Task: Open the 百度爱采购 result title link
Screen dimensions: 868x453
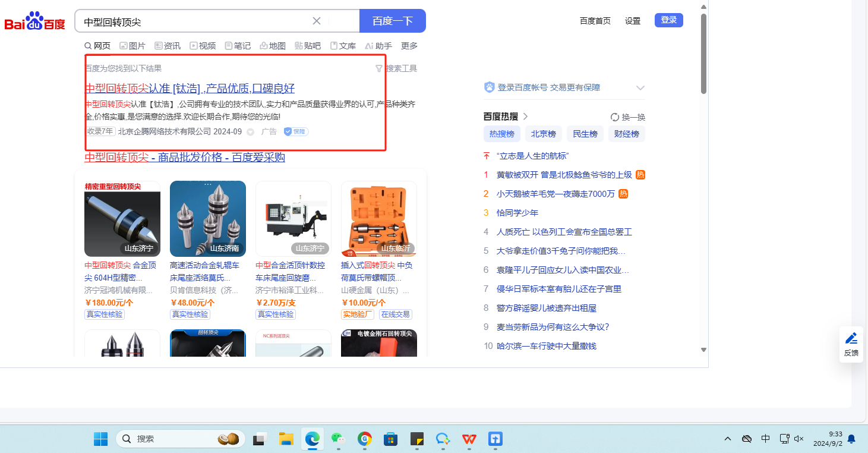Action: (185, 158)
